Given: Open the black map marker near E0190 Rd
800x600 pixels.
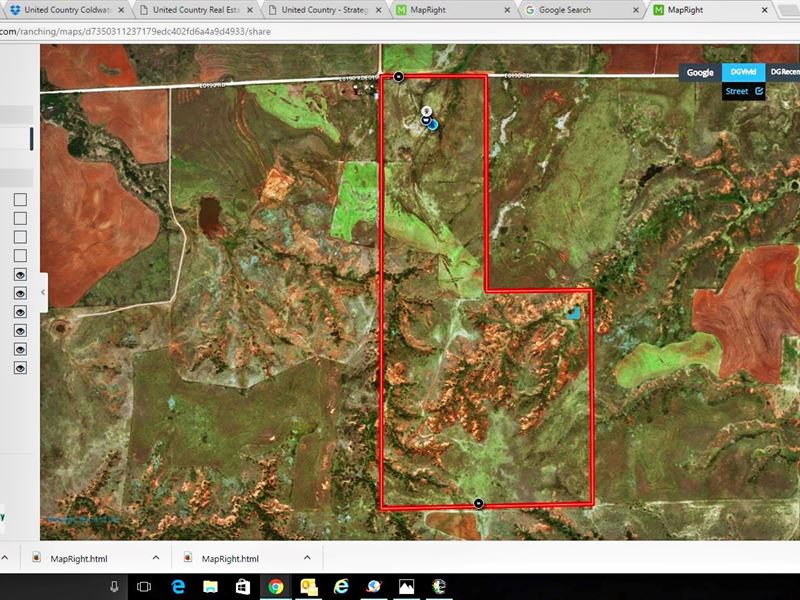Looking at the screenshot, I should pos(397,76).
